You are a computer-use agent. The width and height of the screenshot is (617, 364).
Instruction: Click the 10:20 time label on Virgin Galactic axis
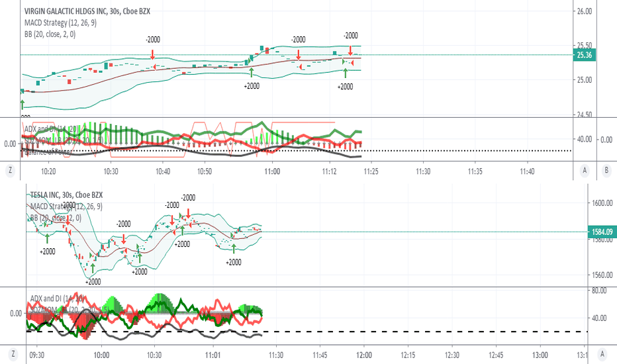(x=48, y=171)
